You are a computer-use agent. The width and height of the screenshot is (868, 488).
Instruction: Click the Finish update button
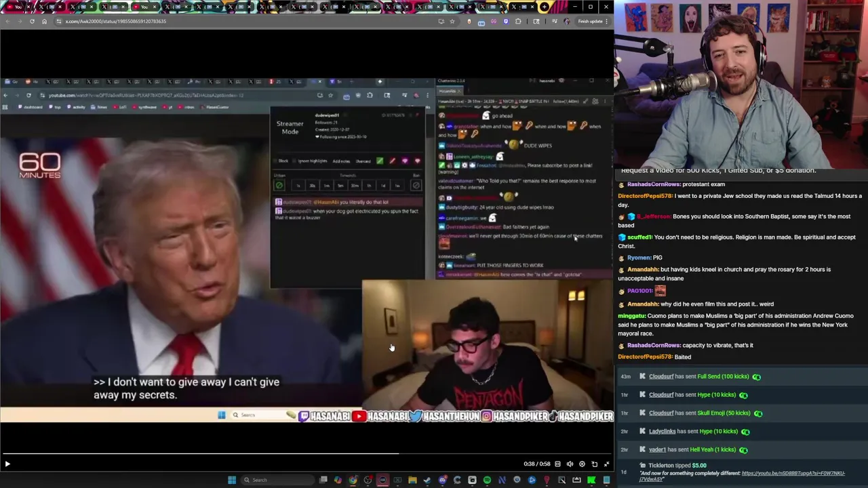click(590, 21)
